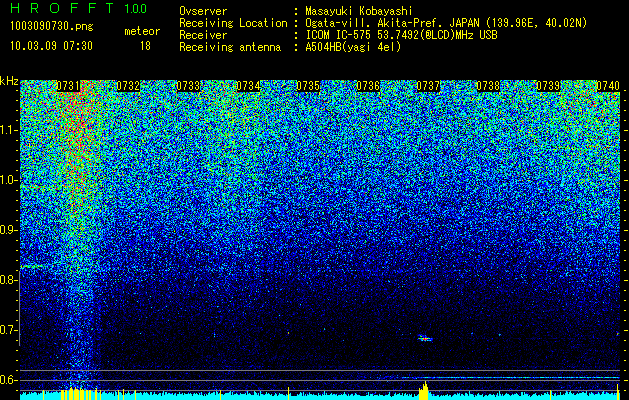Click the kHz axis unit label
This screenshot has width=629, height=400.
coord(9,81)
